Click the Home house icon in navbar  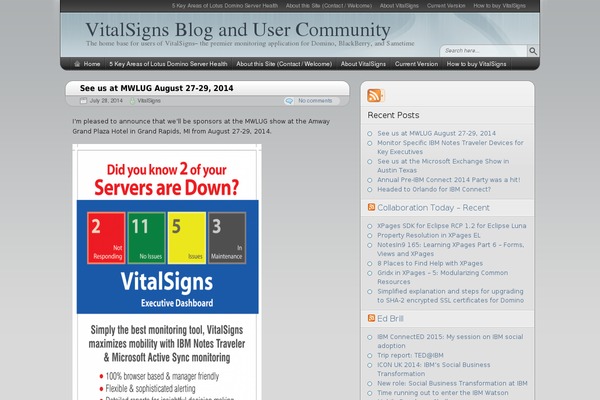77,64
